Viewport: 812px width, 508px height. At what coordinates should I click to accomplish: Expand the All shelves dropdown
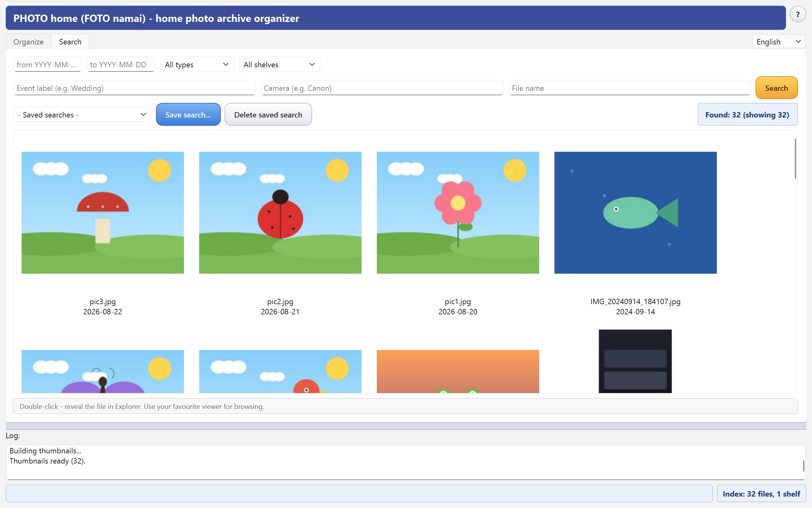point(279,64)
